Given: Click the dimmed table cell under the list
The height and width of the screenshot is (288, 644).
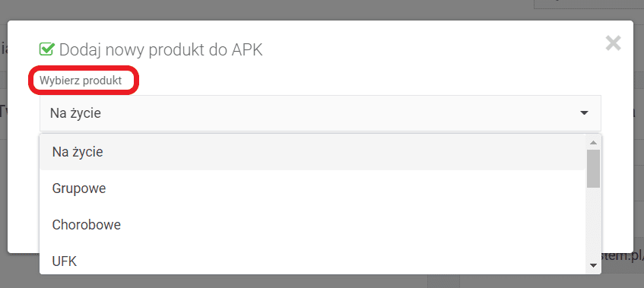Looking at the screenshot, I should (x=443, y=281).
